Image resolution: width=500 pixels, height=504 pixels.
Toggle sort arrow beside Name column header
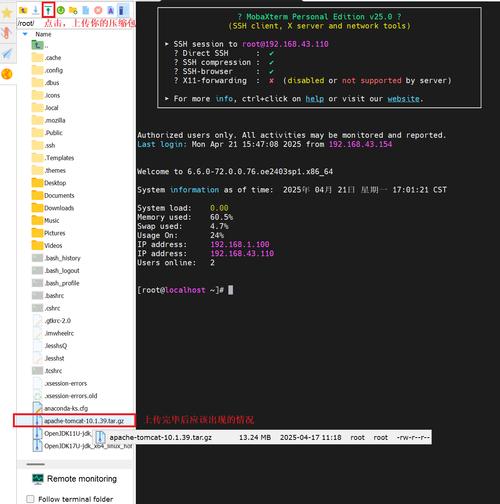tap(25, 34)
